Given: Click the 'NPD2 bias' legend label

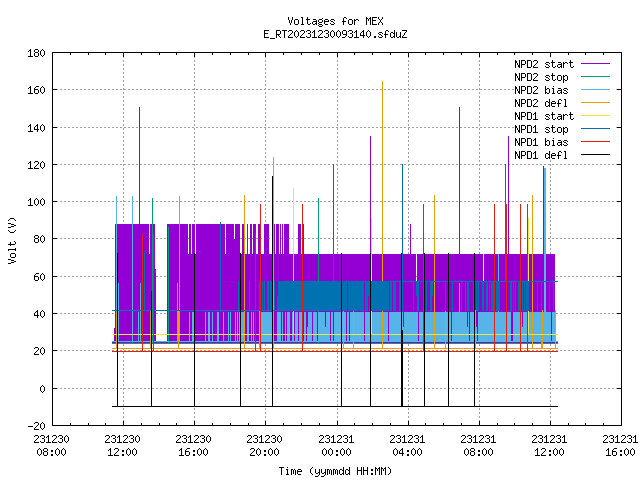Looking at the screenshot, I should tap(541, 90).
